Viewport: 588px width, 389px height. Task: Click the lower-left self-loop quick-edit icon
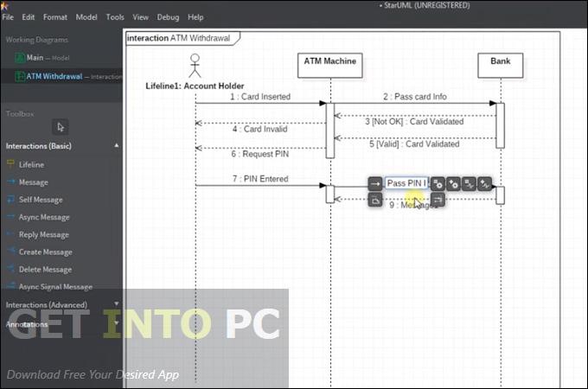pos(375,200)
